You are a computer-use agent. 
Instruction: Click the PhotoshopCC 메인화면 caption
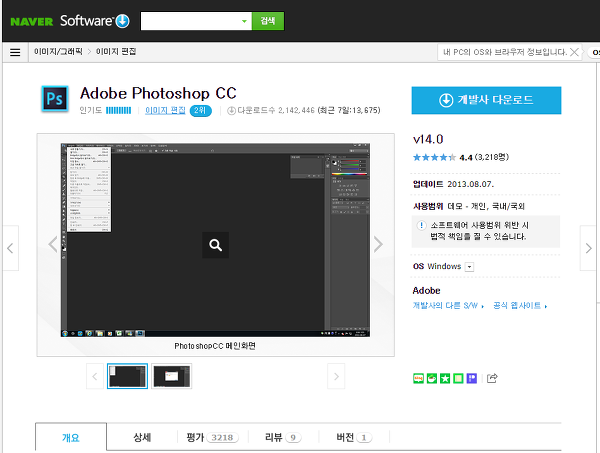215,346
